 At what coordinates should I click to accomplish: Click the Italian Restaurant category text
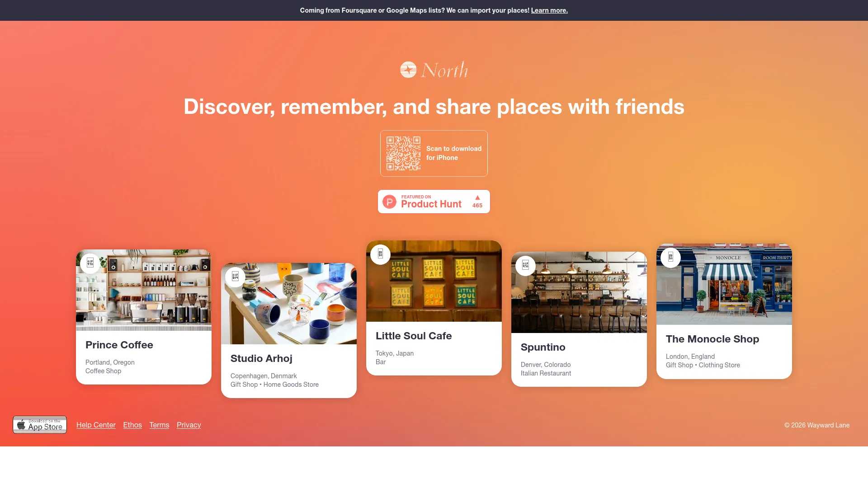point(546,373)
